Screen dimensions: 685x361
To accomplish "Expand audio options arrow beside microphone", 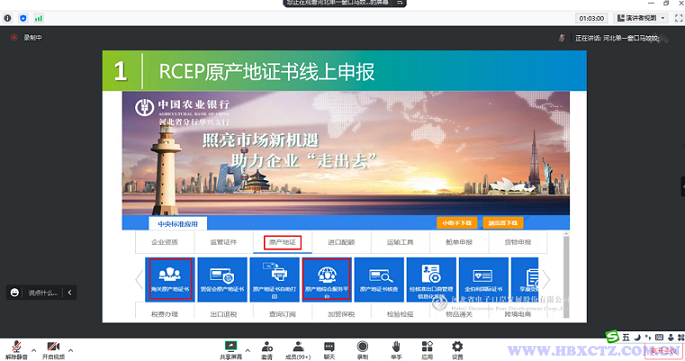I will click(34, 350).
